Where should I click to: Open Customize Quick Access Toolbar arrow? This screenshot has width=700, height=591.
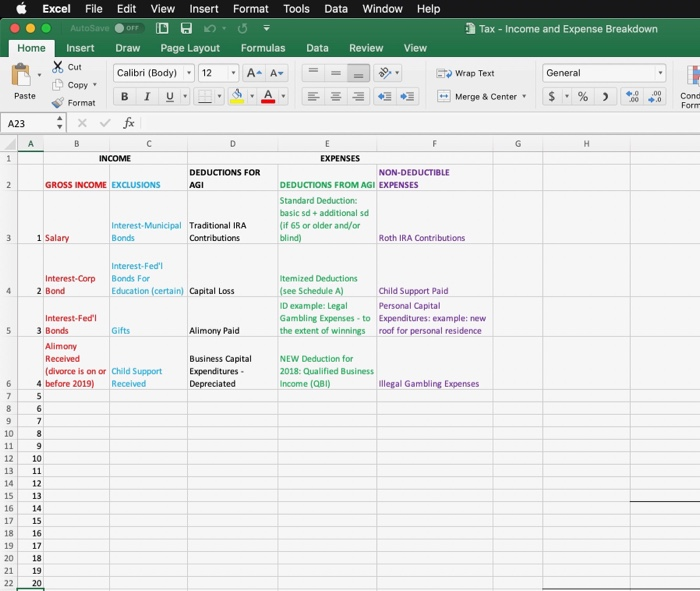tap(267, 28)
